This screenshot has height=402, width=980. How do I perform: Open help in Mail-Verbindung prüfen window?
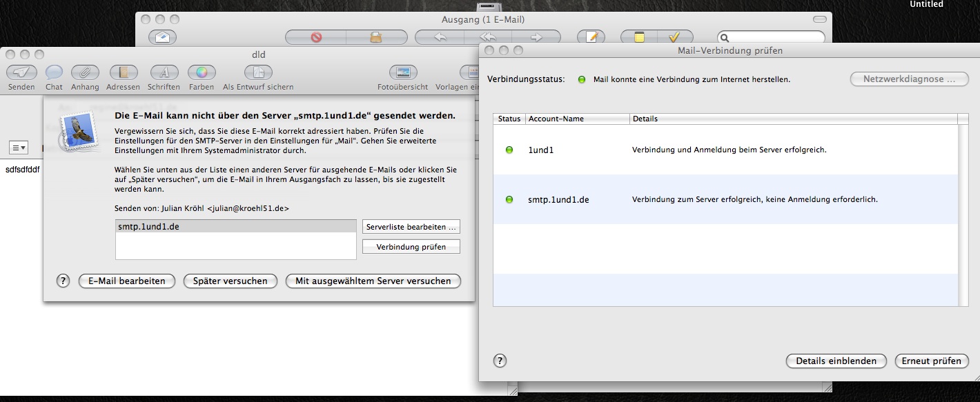pyautogui.click(x=500, y=361)
